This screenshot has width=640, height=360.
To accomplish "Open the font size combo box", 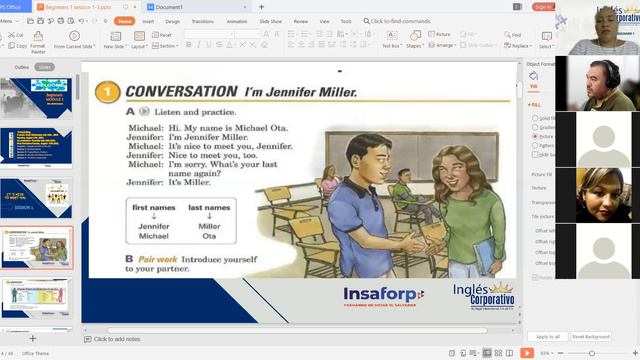I will tap(247, 34).
